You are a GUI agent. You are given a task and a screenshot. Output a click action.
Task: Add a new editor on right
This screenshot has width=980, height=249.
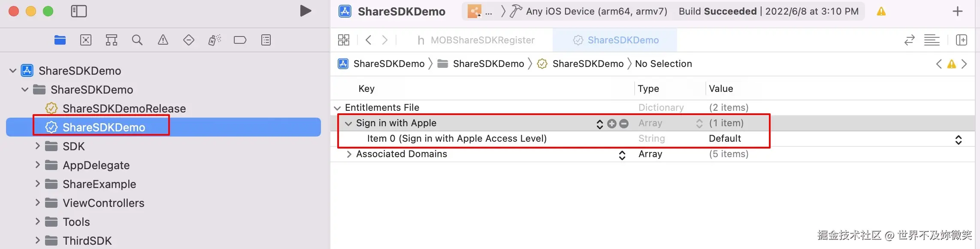[x=962, y=40]
